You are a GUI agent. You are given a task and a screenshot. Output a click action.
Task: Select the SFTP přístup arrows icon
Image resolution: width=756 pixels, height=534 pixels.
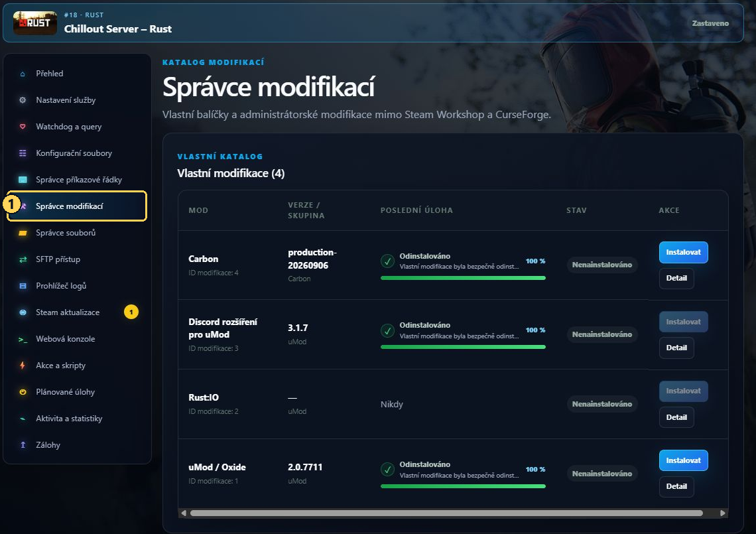tap(22, 259)
